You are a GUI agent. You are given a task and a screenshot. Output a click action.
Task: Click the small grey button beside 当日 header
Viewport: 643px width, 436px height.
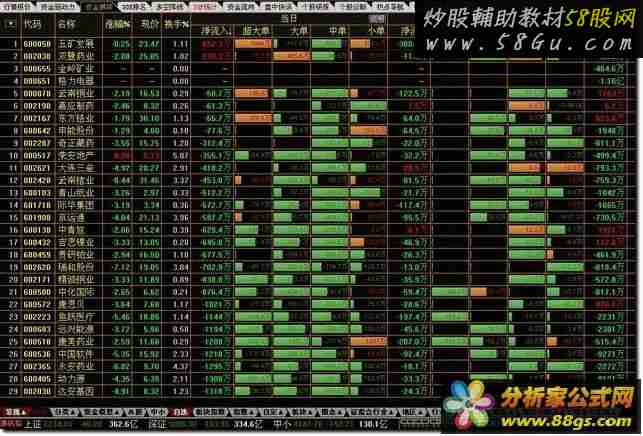tap(376, 18)
